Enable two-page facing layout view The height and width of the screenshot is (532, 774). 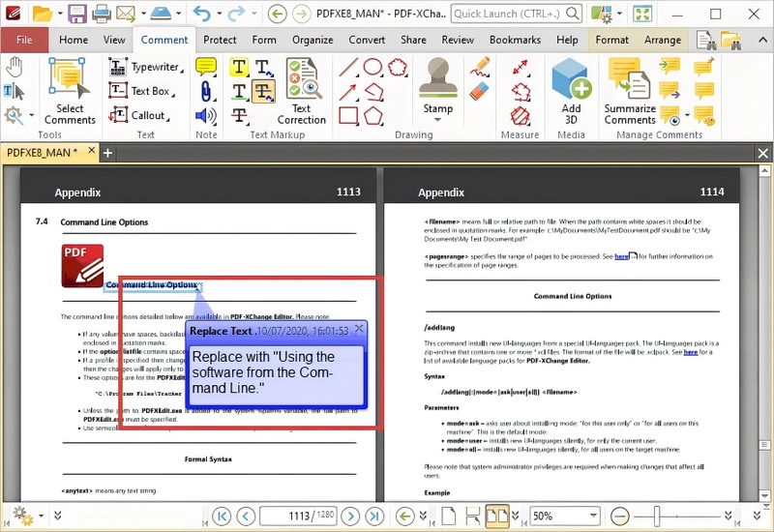[x=496, y=517]
